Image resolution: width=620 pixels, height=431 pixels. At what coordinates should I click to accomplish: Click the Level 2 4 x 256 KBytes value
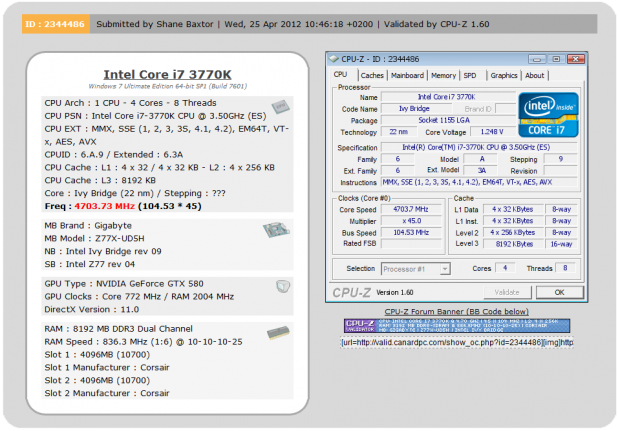[x=512, y=233]
